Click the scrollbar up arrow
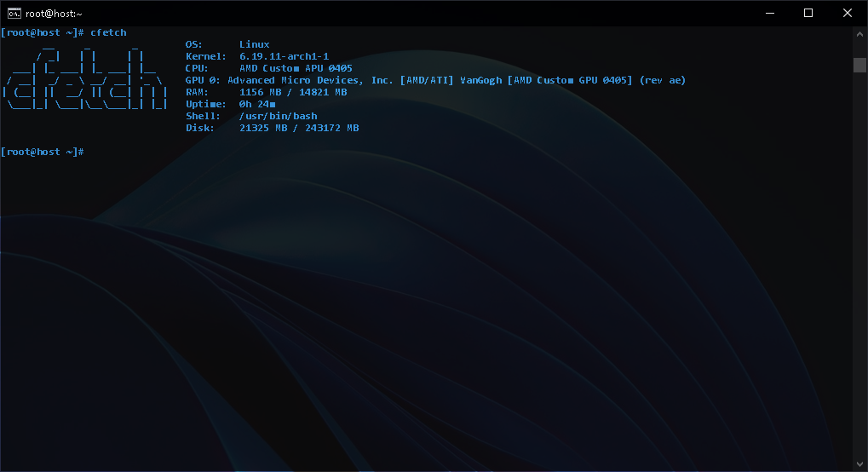Screen dimensions: 868x472 [x=859, y=34]
